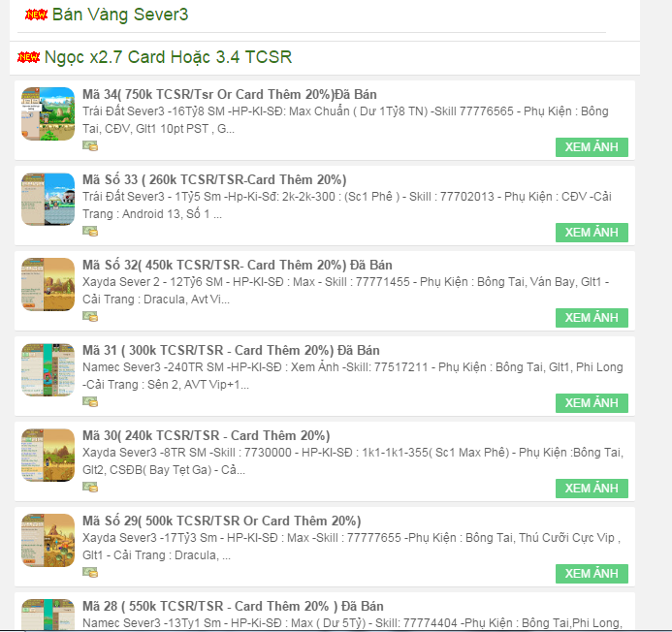Click the money icon under Mã 34 listing
Screen dimensions: 672x632
click(x=90, y=146)
